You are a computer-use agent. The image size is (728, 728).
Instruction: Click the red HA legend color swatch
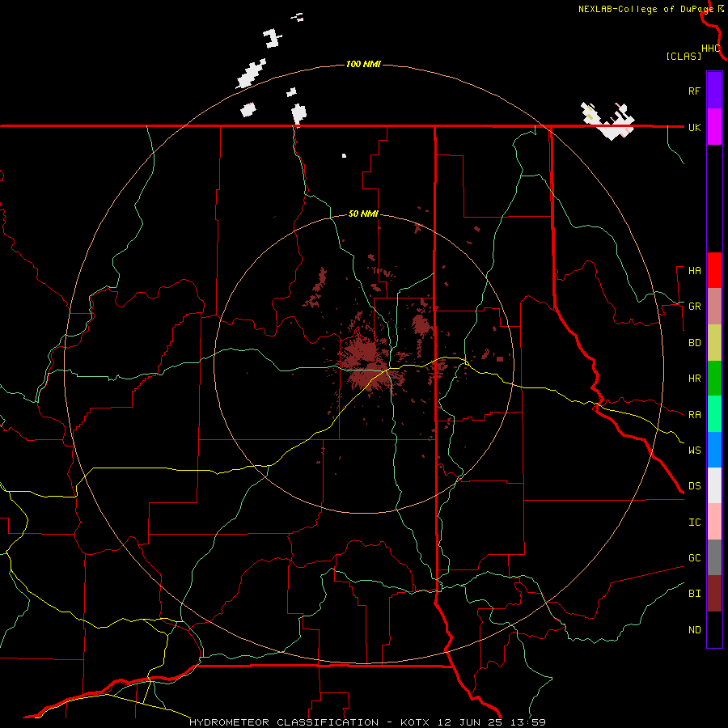click(714, 270)
